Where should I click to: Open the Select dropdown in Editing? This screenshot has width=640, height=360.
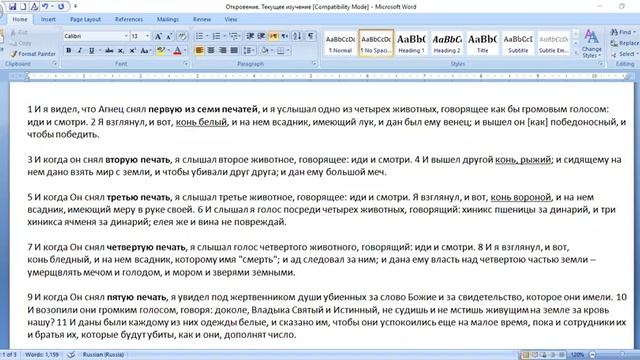tap(624, 54)
